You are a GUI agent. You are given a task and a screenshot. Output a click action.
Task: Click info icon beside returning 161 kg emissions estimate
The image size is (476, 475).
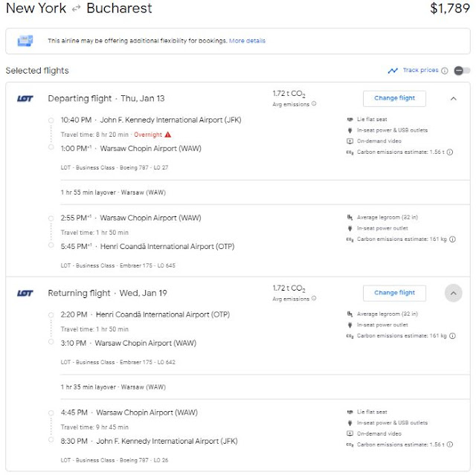pos(453,336)
